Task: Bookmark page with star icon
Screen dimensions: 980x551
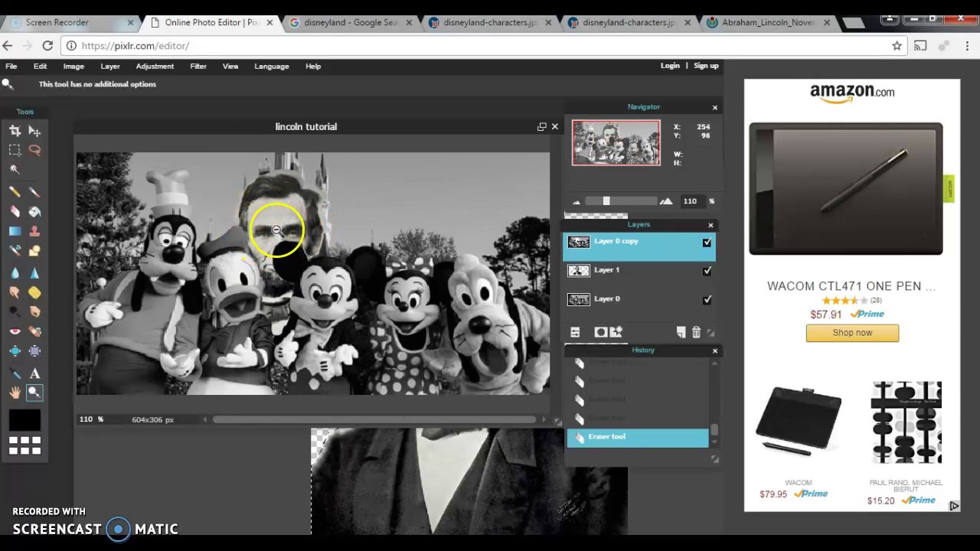Action: [897, 46]
